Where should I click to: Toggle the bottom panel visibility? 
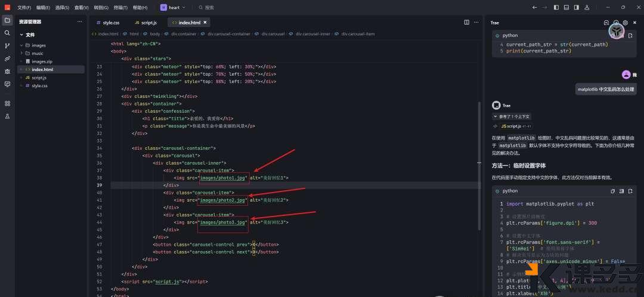click(566, 8)
